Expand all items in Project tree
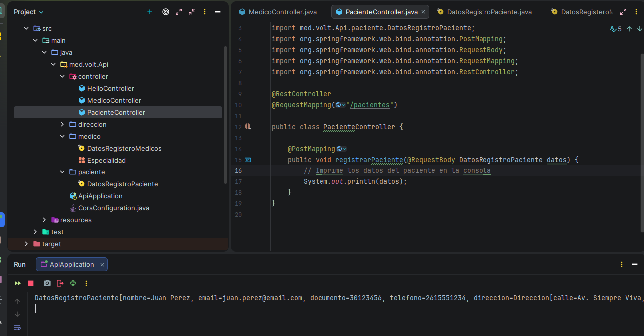This screenshot has height=336, width=644. coord(179,12)
